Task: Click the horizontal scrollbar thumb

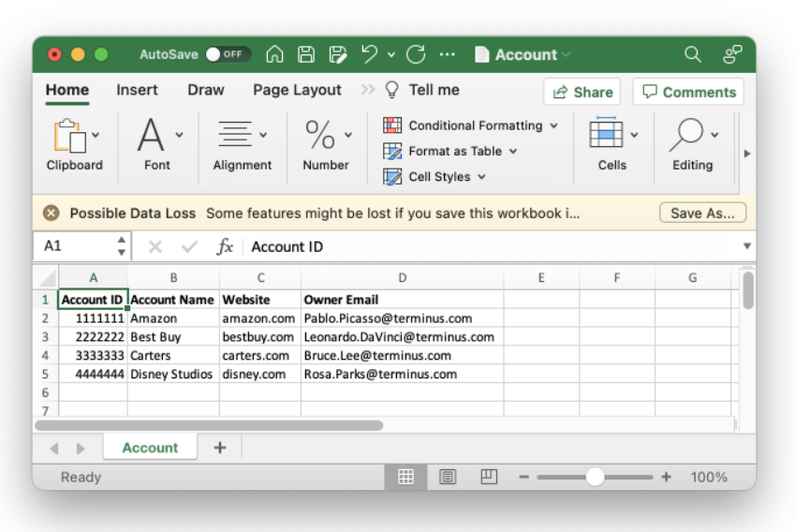Action: click(x=209, y=425)
